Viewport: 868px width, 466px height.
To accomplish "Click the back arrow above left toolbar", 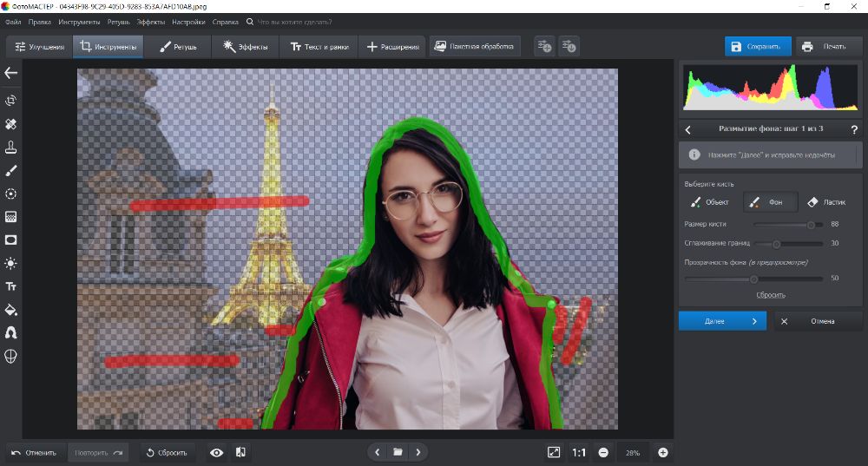I will coord(11,74).
